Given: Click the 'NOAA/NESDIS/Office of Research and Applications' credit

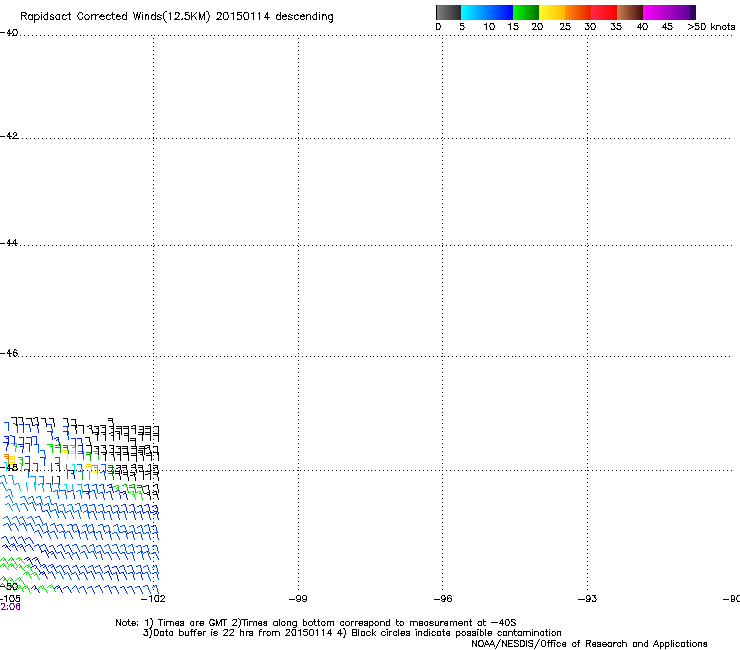Looking at the screenshot, I should point(589,644).
